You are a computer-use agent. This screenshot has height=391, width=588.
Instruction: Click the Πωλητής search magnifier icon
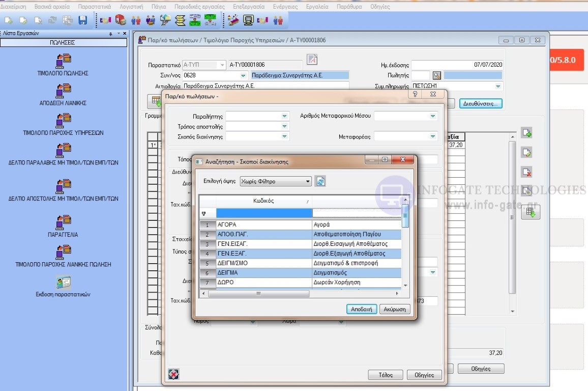pos(436,75)
